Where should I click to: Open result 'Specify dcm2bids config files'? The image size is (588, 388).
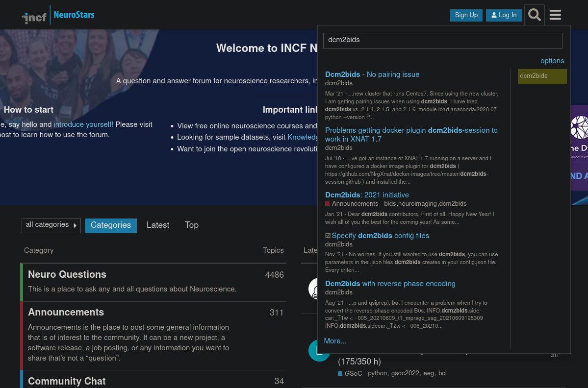coord(380,236)
